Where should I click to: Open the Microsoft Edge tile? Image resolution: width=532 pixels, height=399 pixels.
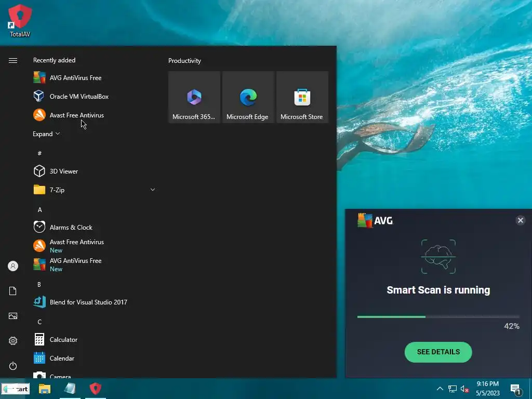[x=248, y=97]
